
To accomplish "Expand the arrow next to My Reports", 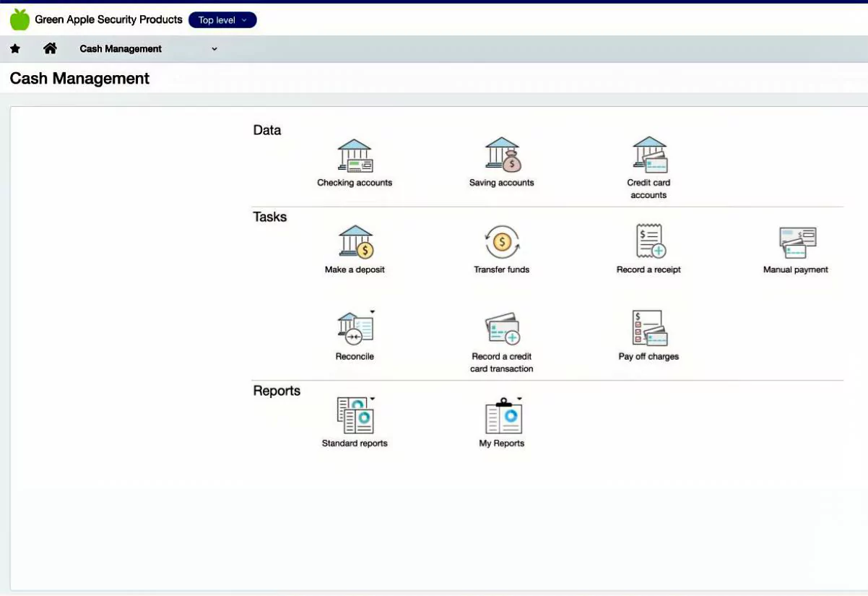I will [x=519, y=399].
